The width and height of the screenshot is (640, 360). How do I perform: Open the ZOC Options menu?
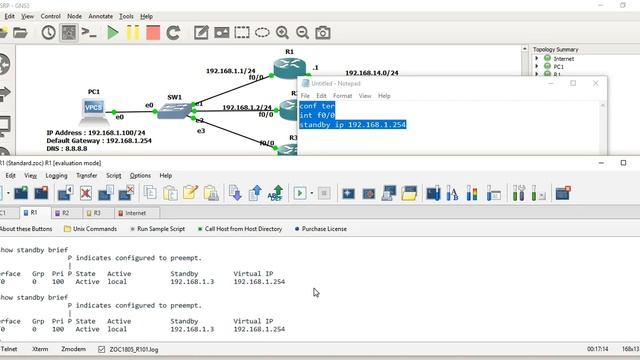coord(140,176)
